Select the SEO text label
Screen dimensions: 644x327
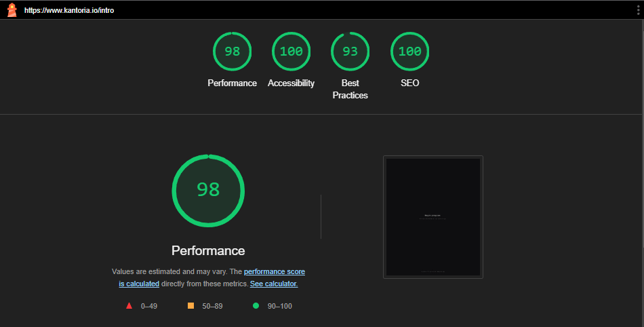click(x=409, y=83)
